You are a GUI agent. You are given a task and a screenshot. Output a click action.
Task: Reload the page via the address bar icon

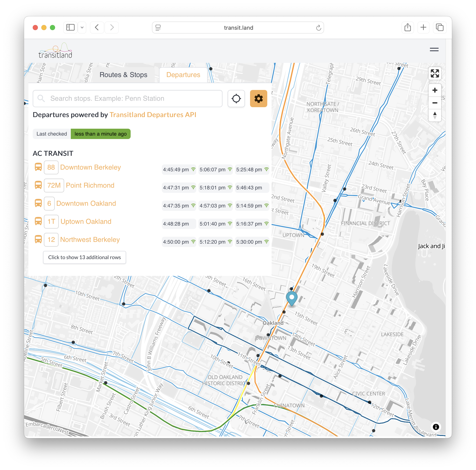(318, 28)
